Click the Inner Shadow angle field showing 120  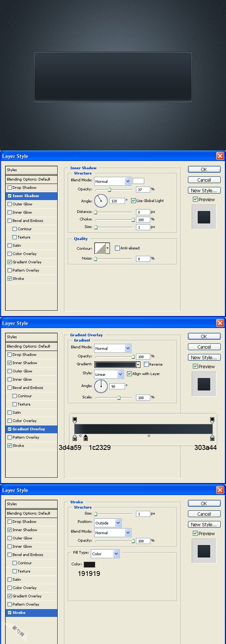[117, 201]
